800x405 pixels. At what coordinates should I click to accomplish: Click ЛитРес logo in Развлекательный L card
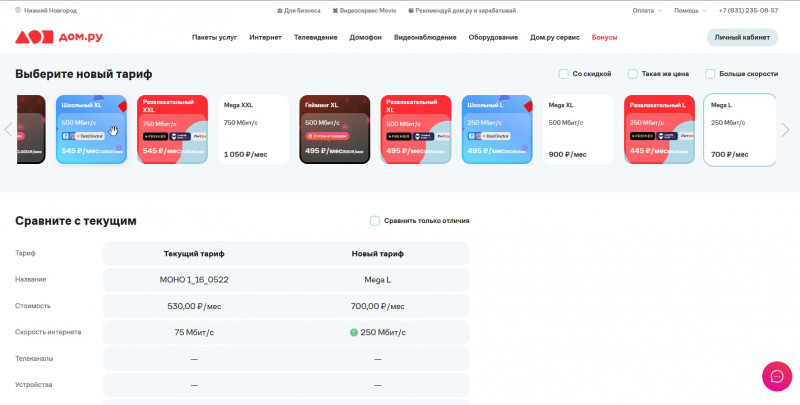[x=687, y=136]
